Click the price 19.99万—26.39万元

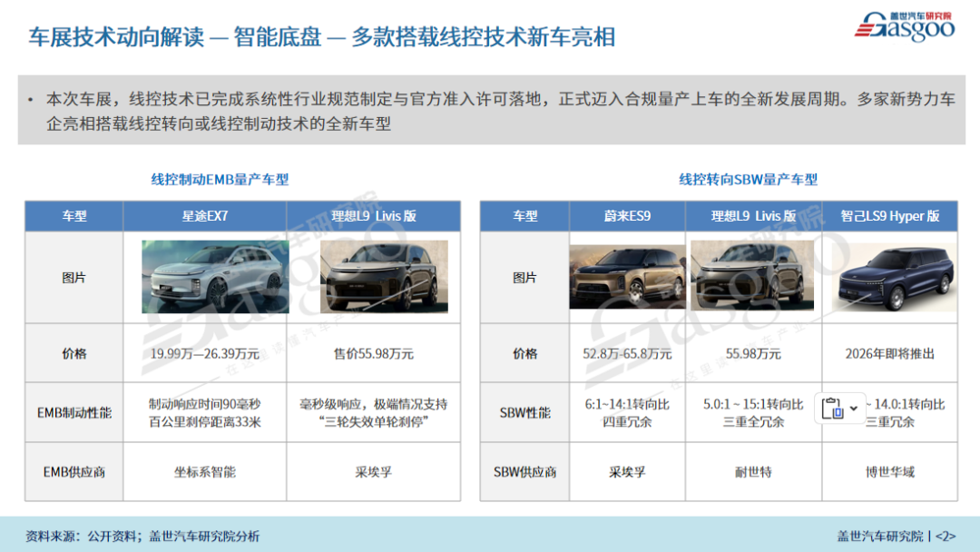205,354
